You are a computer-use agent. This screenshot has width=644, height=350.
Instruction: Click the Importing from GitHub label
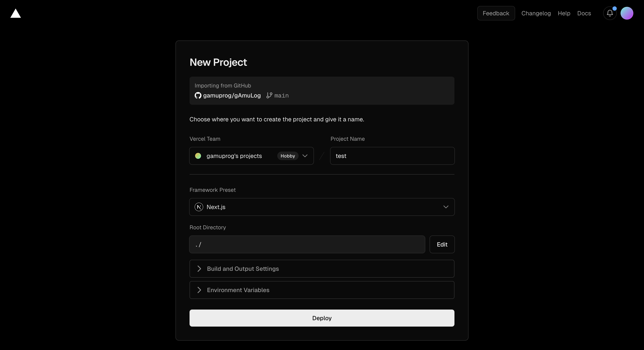pyautogui.click(x=223, y=86)
